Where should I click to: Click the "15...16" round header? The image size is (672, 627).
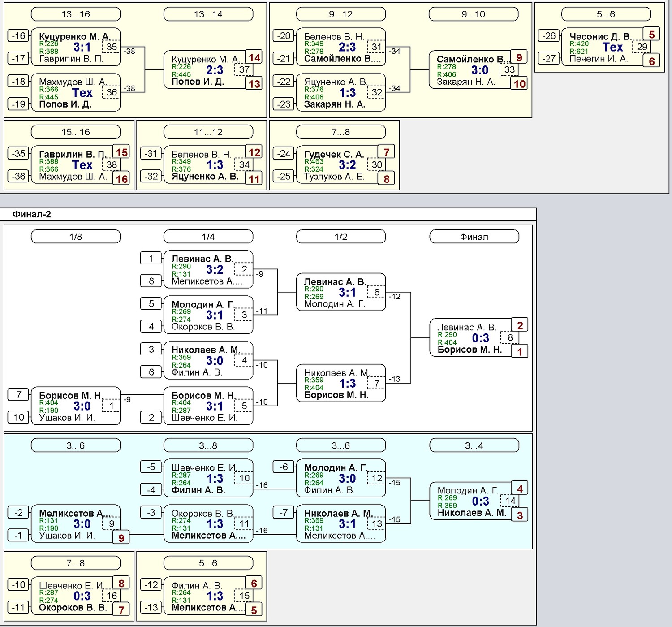pyautogui.click(x=76, y=132)
